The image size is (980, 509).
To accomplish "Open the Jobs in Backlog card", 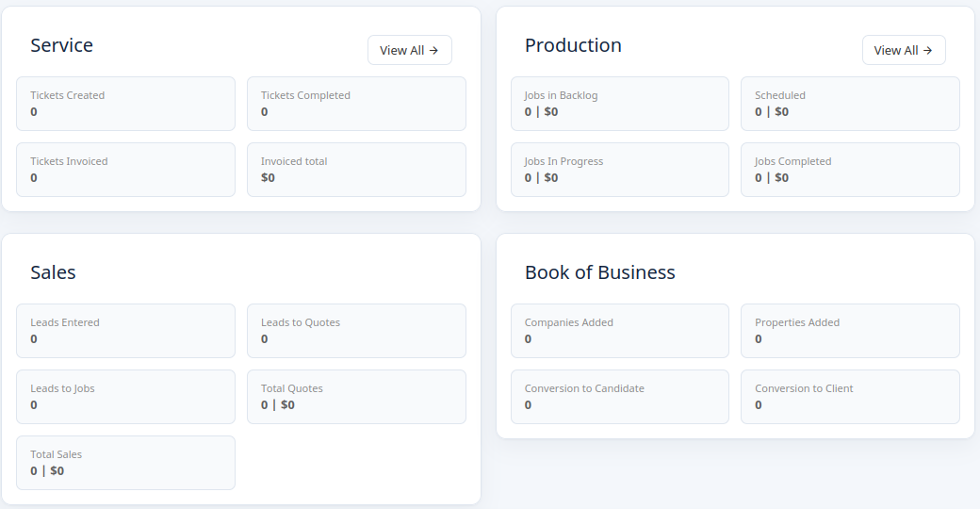I will (620, 104).
